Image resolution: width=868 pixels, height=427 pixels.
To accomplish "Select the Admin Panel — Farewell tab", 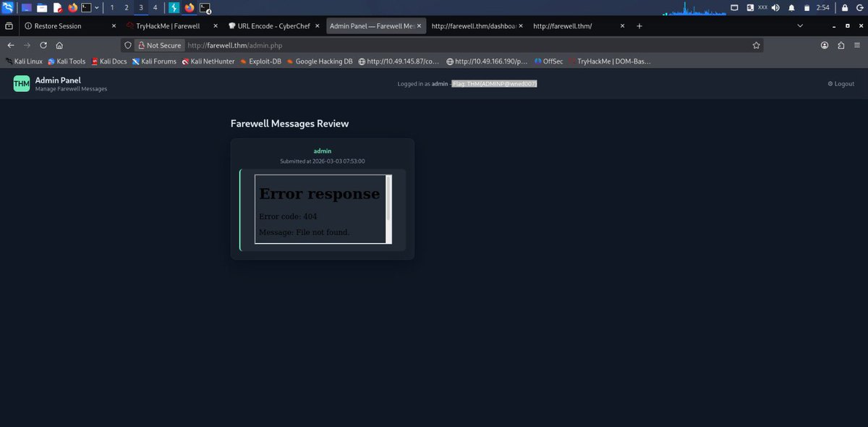I will (x=376, y=25).
